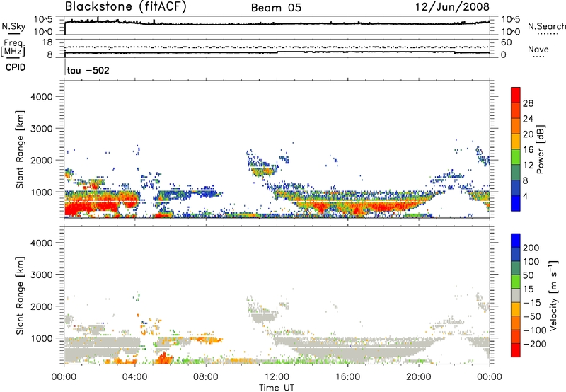Click the "4000" tick of the power panel

(x=42, y=97)
